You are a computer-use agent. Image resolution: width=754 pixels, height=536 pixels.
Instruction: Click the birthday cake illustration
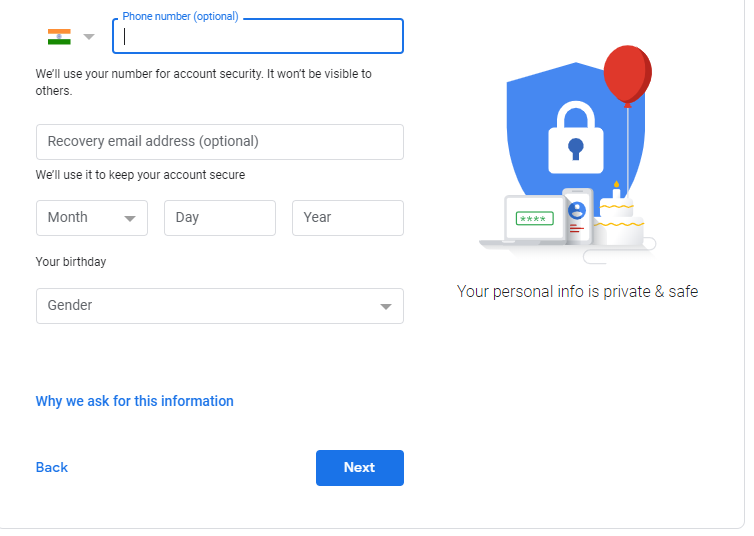[x=620, y=220]
